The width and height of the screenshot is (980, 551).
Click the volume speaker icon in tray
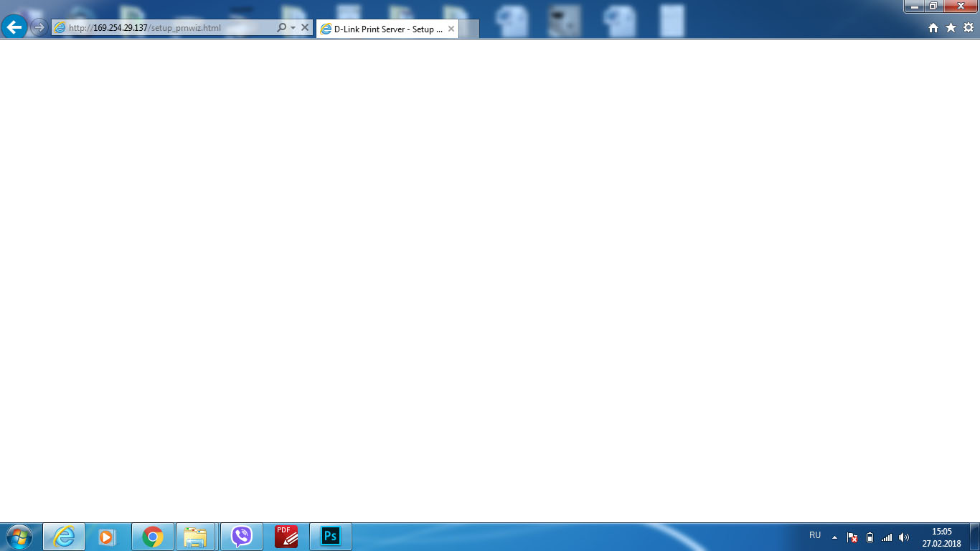point(904,537)
